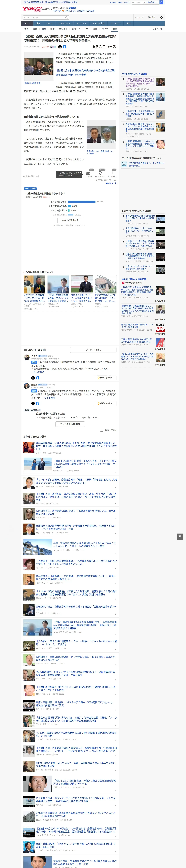The height and width of the screenshot is (868, 186).
Task: Open settings via the gear icon
Action: pos(161,18)
